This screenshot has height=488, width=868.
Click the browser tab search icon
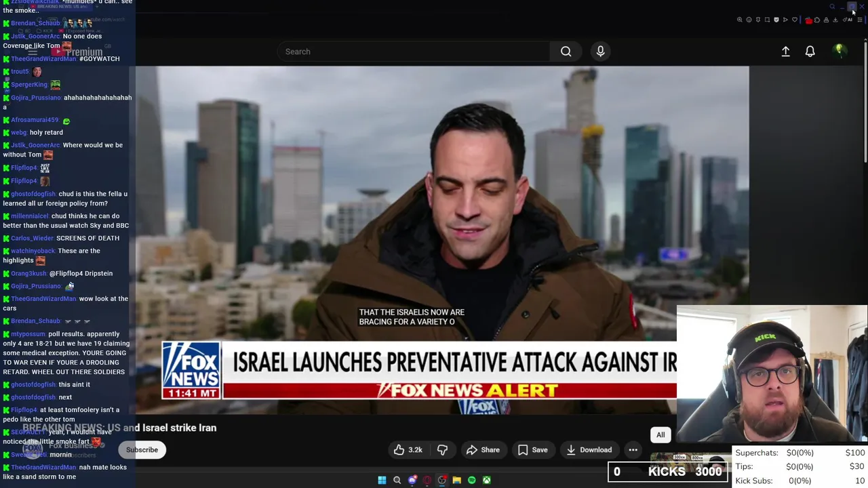click(x=832, y=7)
